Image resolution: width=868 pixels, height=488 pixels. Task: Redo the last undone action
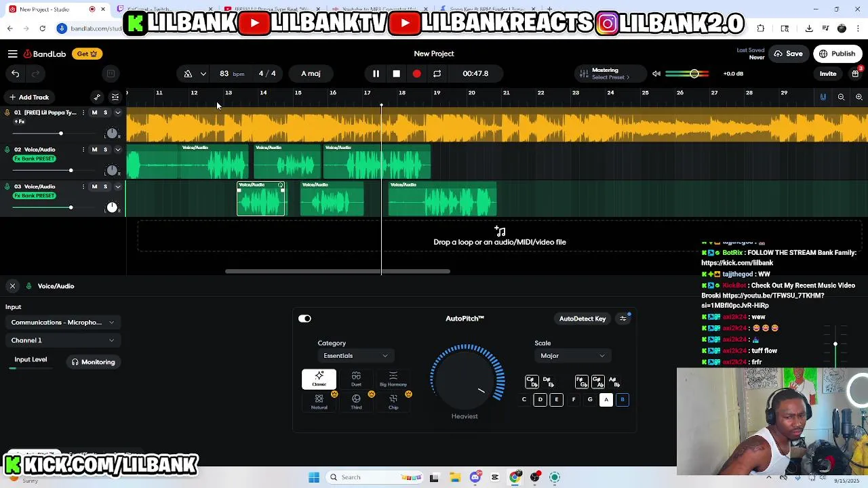[x=36, y=73]
